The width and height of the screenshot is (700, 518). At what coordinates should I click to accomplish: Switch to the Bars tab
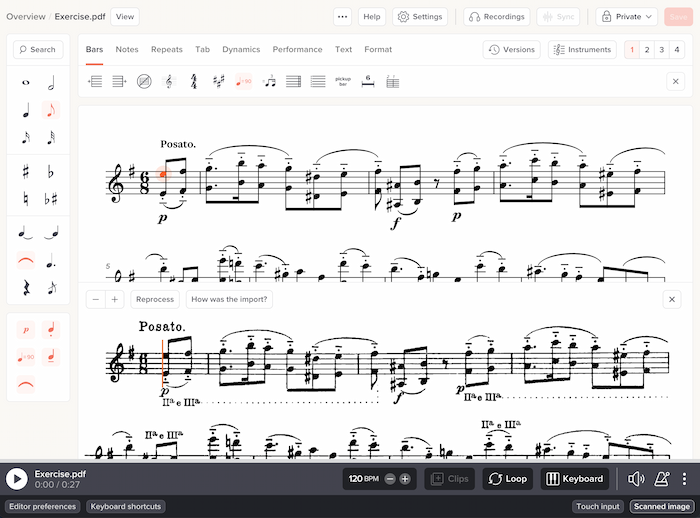[94, 50]
